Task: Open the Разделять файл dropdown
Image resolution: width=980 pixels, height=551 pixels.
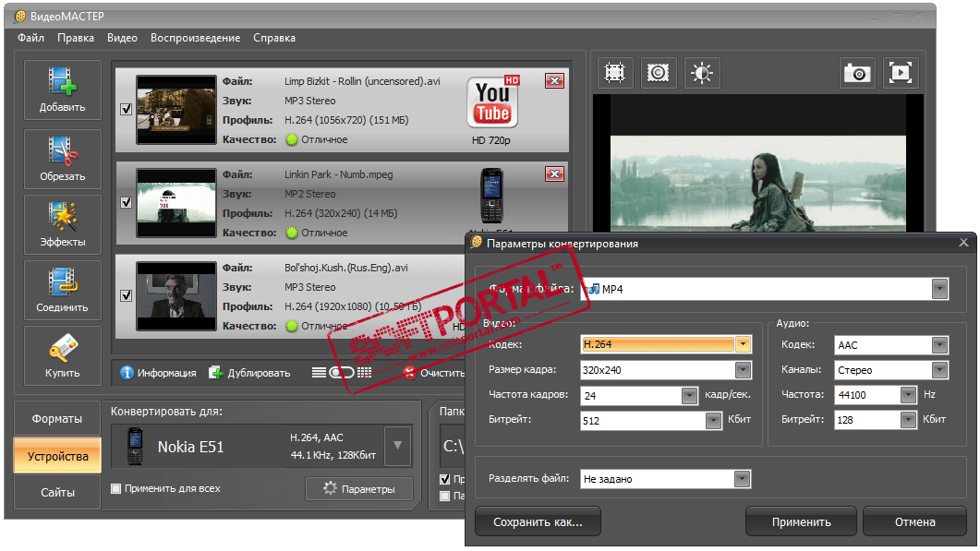Action: coord(742,479)
